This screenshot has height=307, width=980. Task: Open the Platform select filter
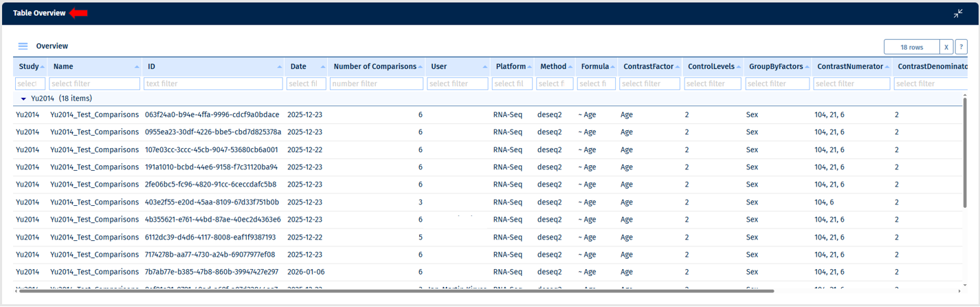pyautogui.click(x=512, y=84)
